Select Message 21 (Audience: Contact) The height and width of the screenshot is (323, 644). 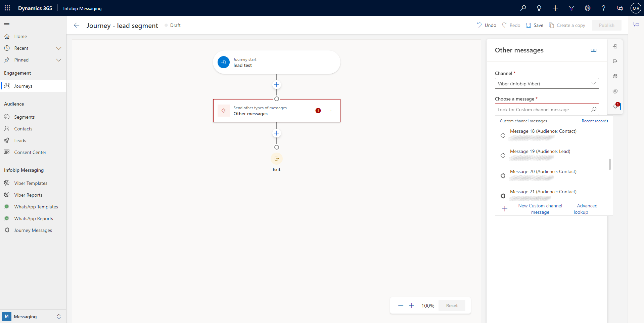point(552,195)
